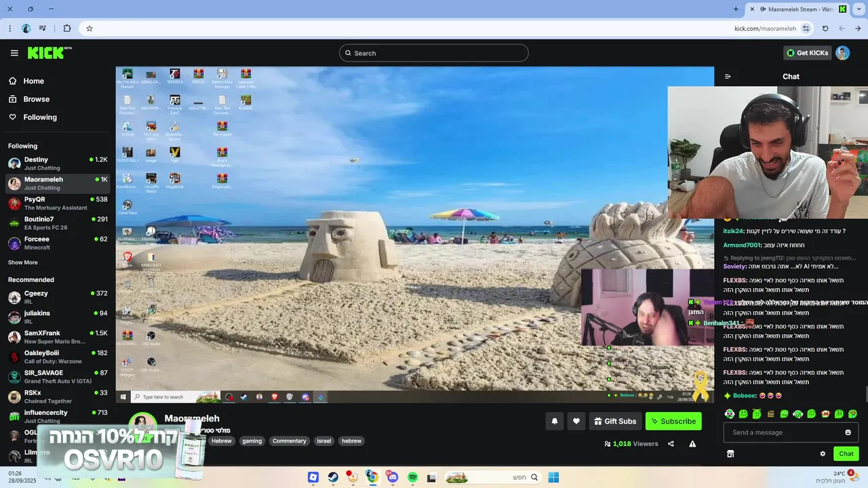Click the KICK logo

click(x=50, y=53)
